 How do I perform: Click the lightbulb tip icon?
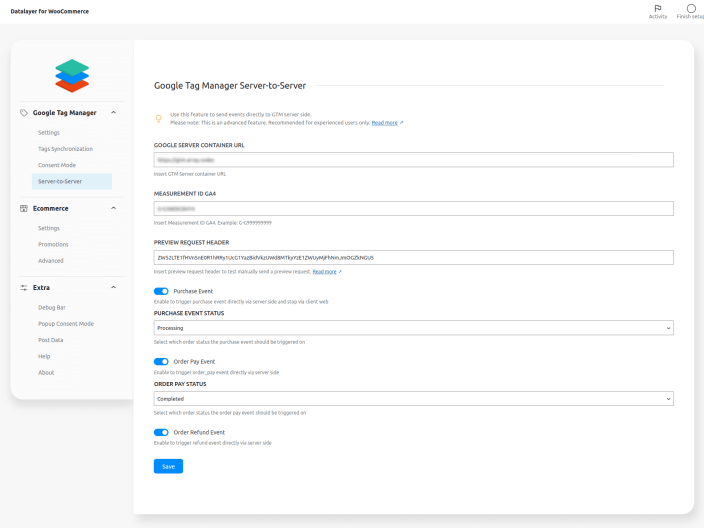click(x=158, y=119)
